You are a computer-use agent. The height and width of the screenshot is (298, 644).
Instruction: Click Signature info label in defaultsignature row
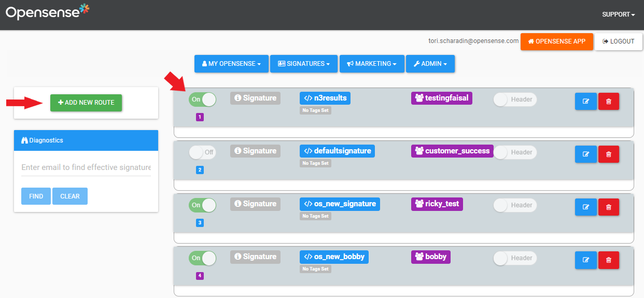255,151
